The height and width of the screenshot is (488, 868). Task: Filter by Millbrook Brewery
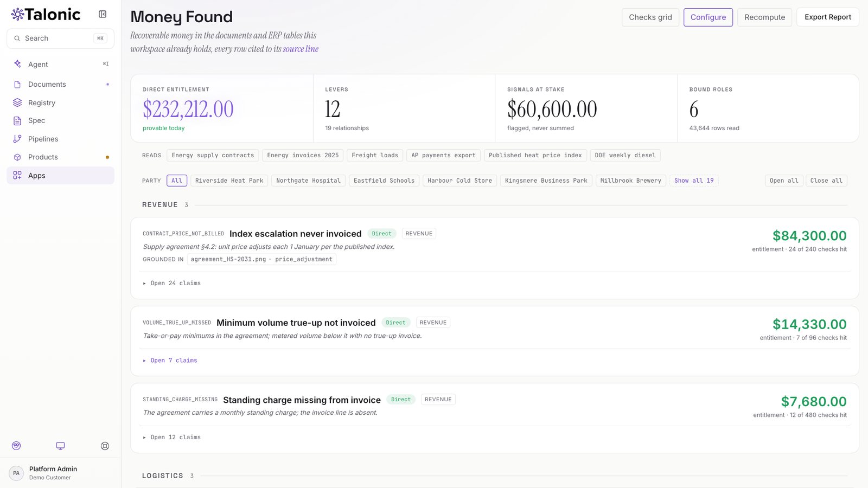click(630, 181)
